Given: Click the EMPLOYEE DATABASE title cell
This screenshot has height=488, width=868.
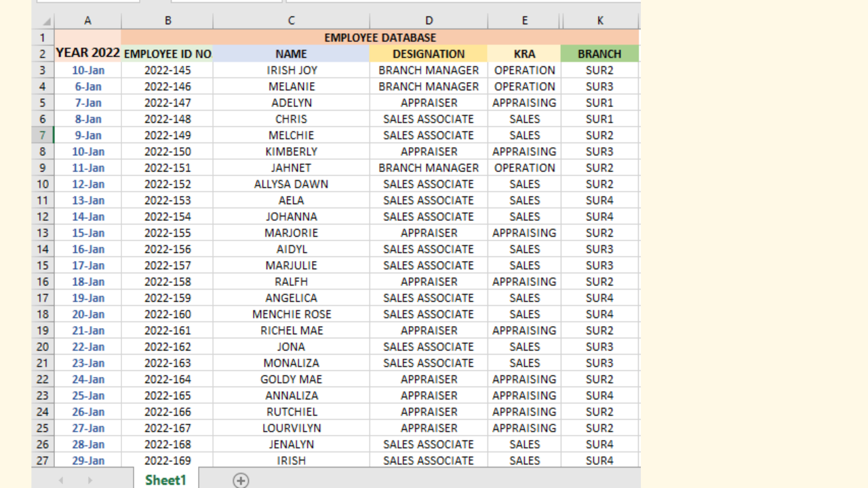Looking at the screenshot, I should (380, 38).
